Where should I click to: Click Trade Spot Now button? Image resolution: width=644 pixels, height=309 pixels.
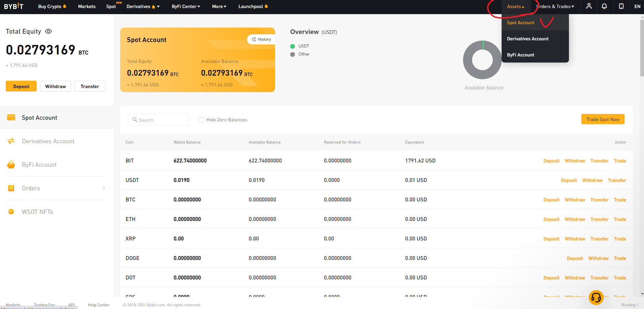tap(603, 119)
